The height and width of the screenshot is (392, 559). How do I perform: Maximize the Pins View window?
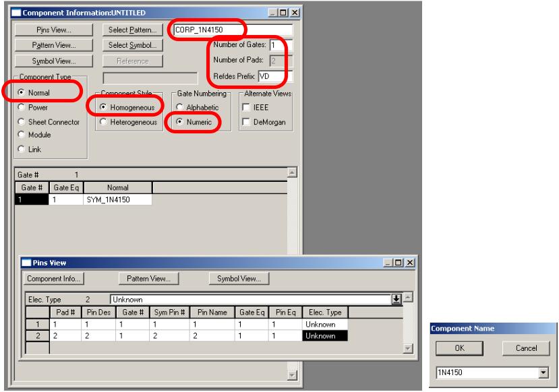pyautogui.click(x=399, y=263)
